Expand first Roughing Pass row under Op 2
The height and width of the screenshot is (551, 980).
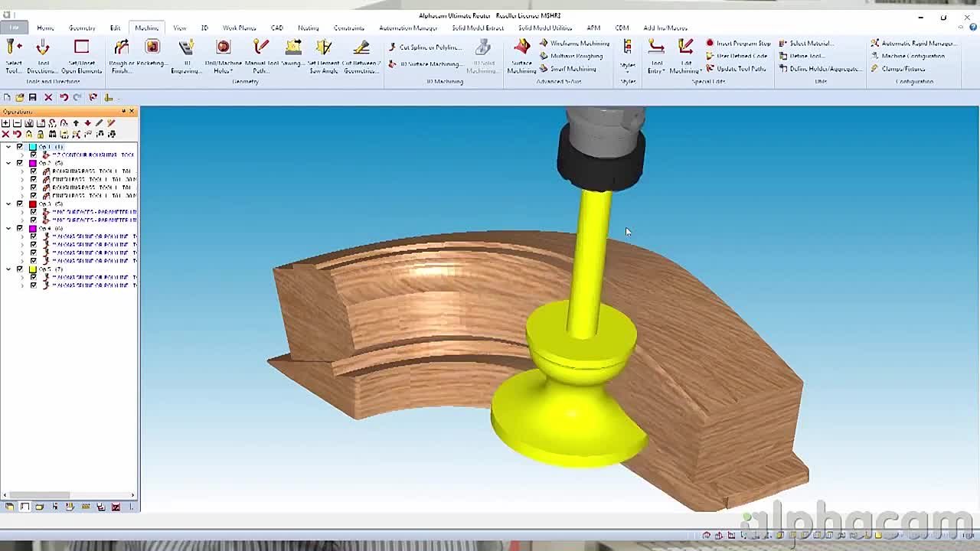[x=22, y=171]
